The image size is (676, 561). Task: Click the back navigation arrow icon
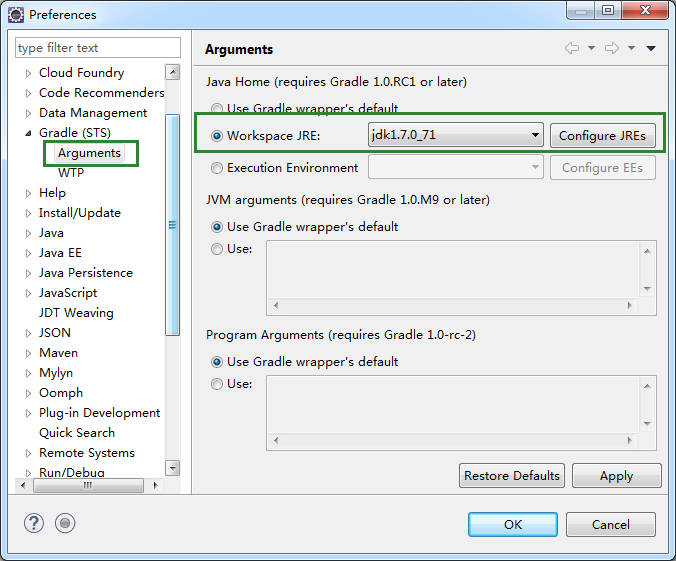coord(572,48)
